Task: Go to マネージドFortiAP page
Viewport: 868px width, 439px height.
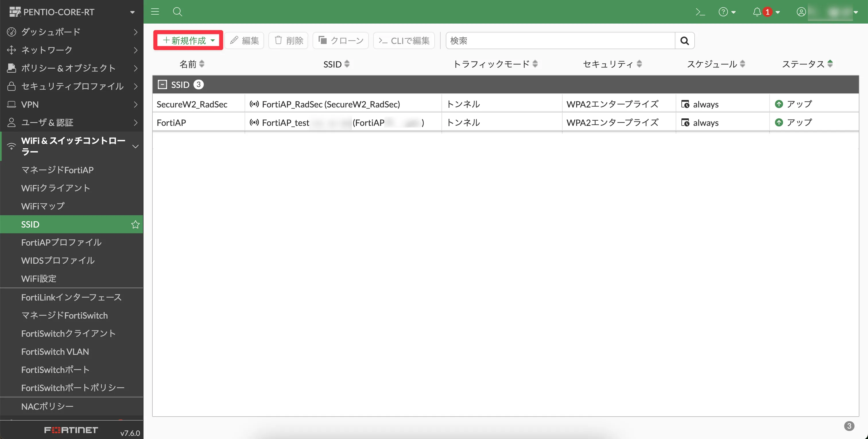Action: (x=57, y=170)
